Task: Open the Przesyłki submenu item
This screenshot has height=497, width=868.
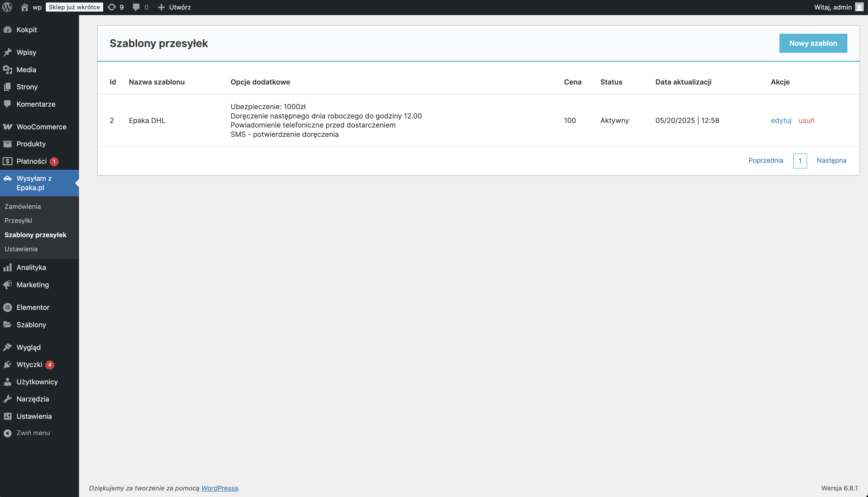Action: click(18, 221)
